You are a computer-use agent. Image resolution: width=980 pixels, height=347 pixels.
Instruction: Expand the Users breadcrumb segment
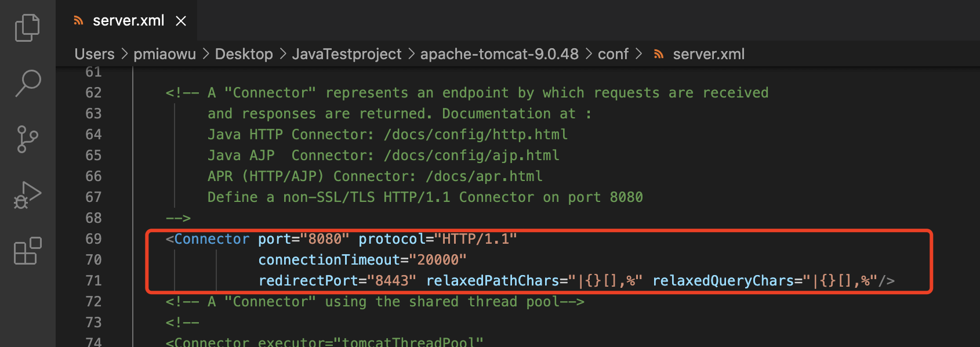[95, 54]
